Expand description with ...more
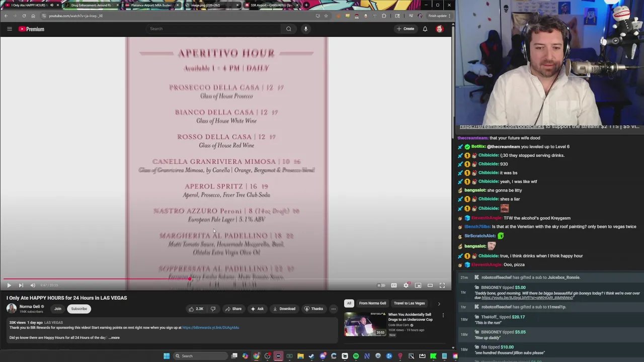Image resolution: width=644 pixels, height=362 pixels. coord(114,338)
